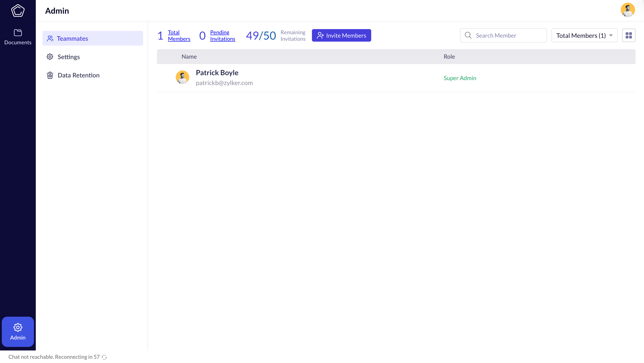
Task: Switch to grid view icon
Action: click(x=629, y=36)
